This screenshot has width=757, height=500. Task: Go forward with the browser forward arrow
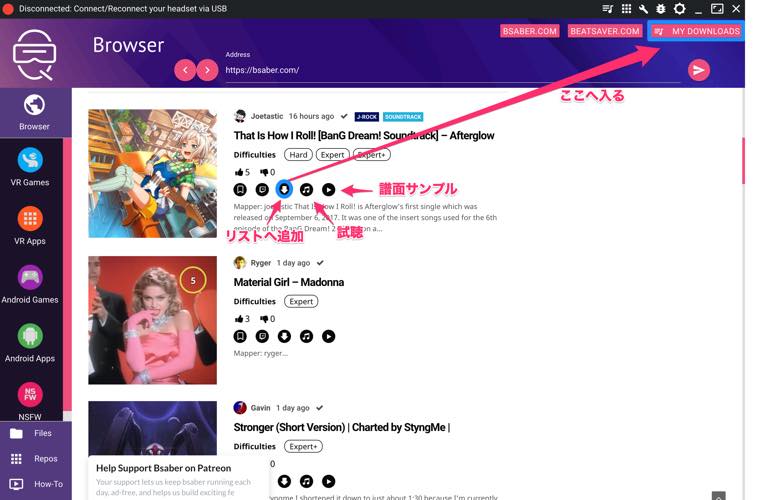tap(207, 70)
